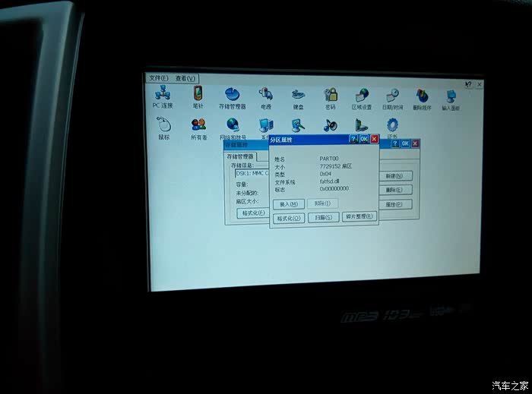
Task: Expand the DSK1: MMC storage dropdown
Action: [x=252, y=173]
